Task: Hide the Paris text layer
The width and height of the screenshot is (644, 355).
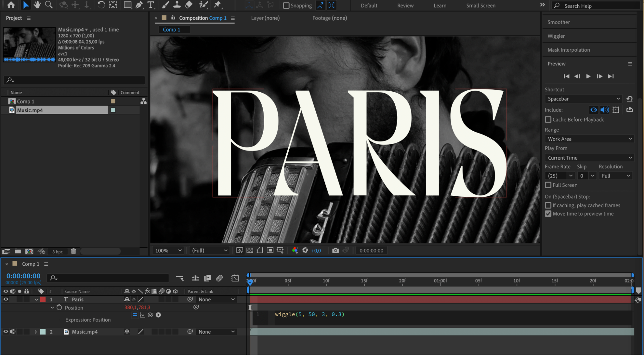Action: click(6, 299)
